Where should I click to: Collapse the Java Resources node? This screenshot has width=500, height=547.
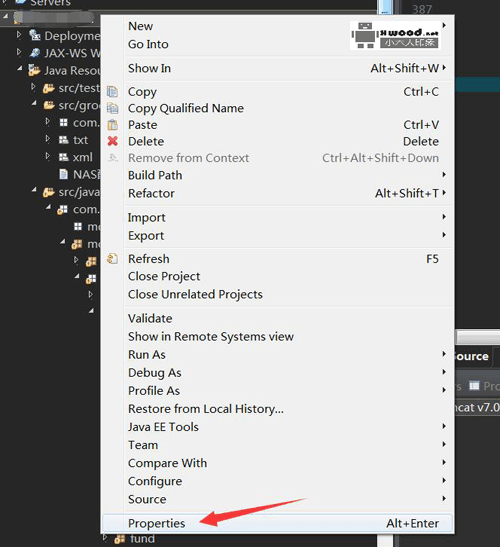[x=20, y=68]
